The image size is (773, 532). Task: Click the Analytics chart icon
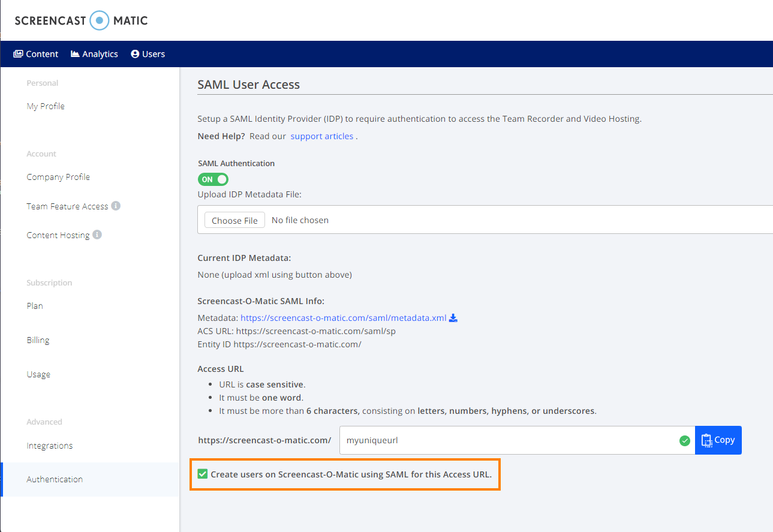pos(75,54)
